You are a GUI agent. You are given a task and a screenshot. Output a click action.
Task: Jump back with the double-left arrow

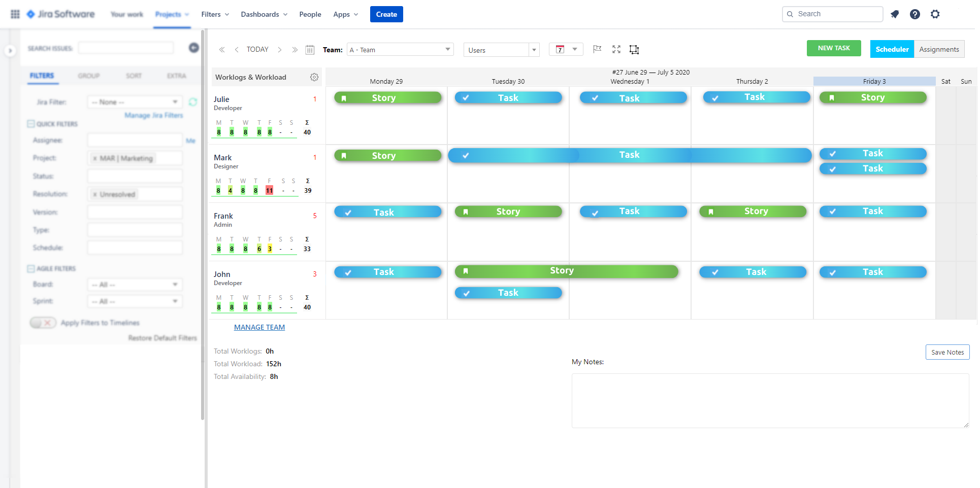[222, 50]
